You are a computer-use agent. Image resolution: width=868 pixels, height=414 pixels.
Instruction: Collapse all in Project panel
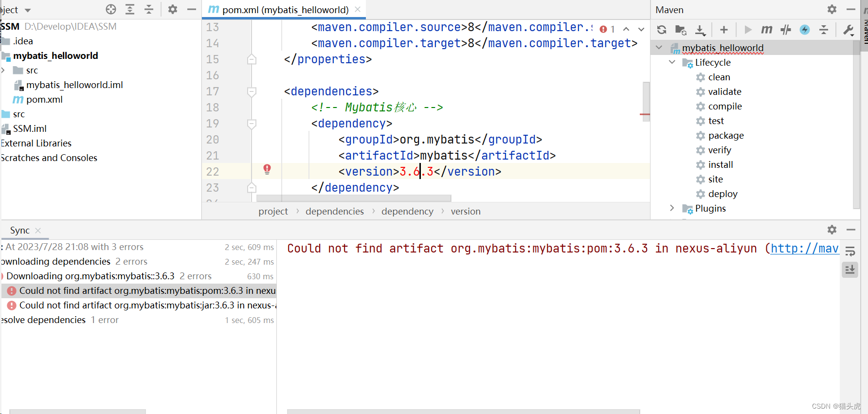[149, 9]
